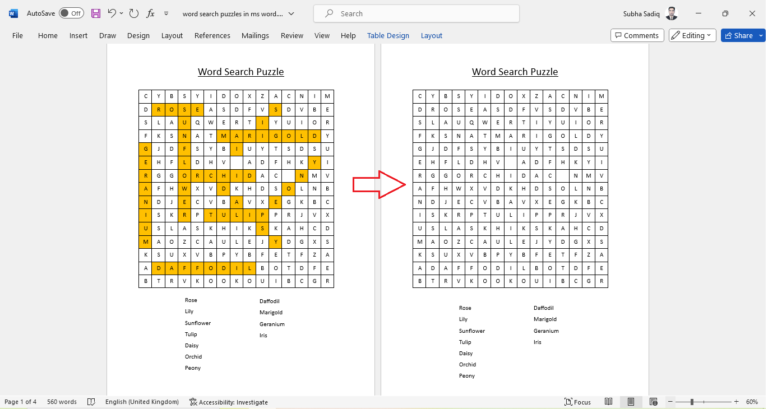The height and width of the screenshot is (409, 768).
Task: Redo the last action
Action: (134, 14)
